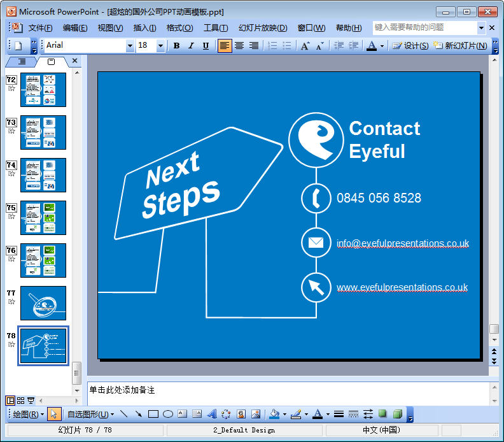
Task: Align text left
Action: 225,46
